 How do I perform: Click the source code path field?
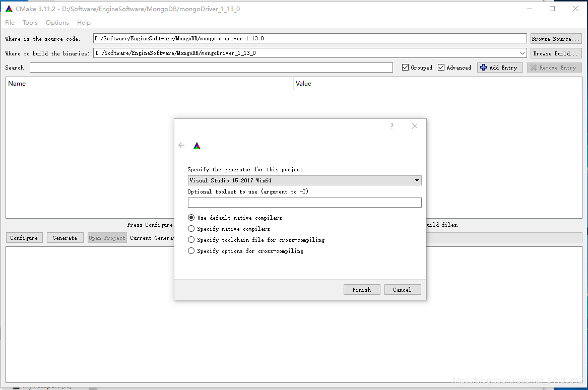[x=310, y=38]
